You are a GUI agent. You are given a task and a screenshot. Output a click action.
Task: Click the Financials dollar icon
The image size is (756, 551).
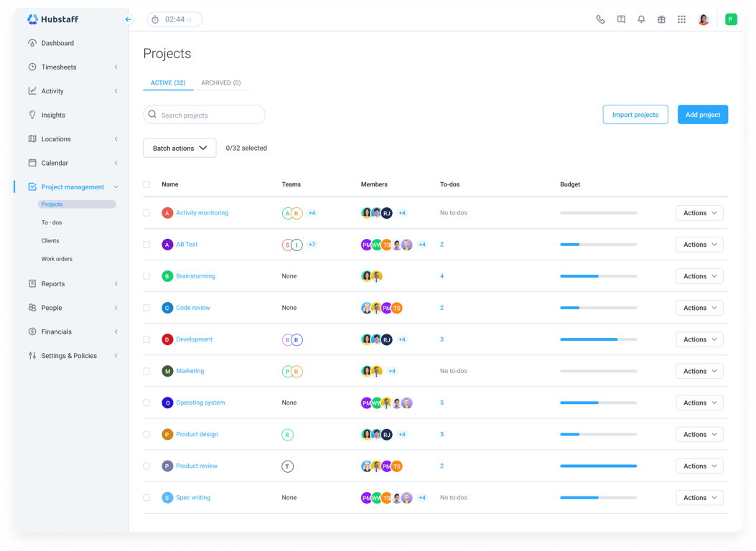click(32, 332)
